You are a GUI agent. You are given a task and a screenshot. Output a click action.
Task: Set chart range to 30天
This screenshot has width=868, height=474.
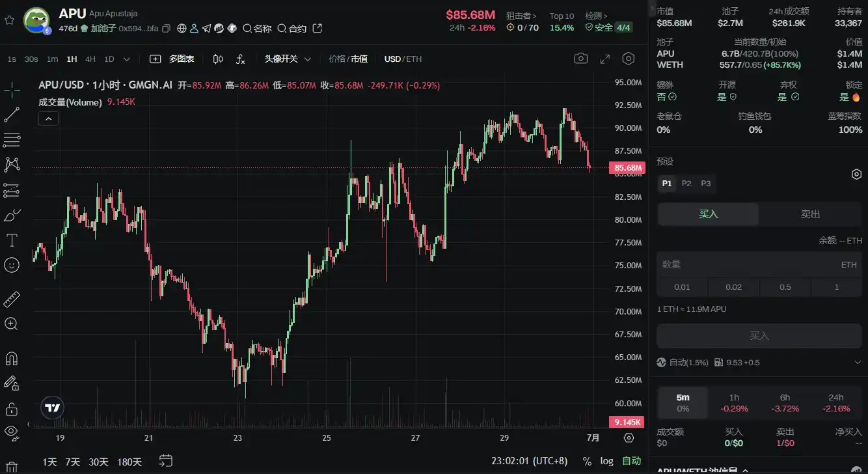(x=98, y=462)
